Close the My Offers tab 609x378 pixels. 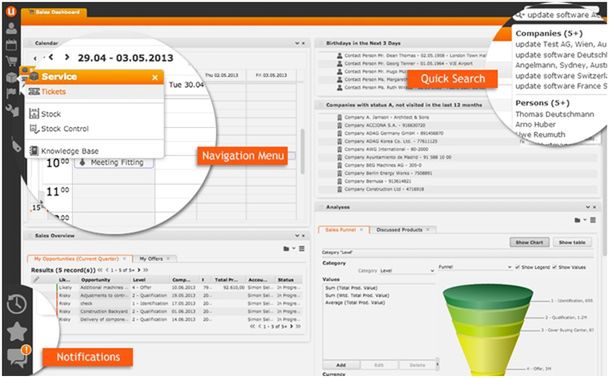(168, 258)
